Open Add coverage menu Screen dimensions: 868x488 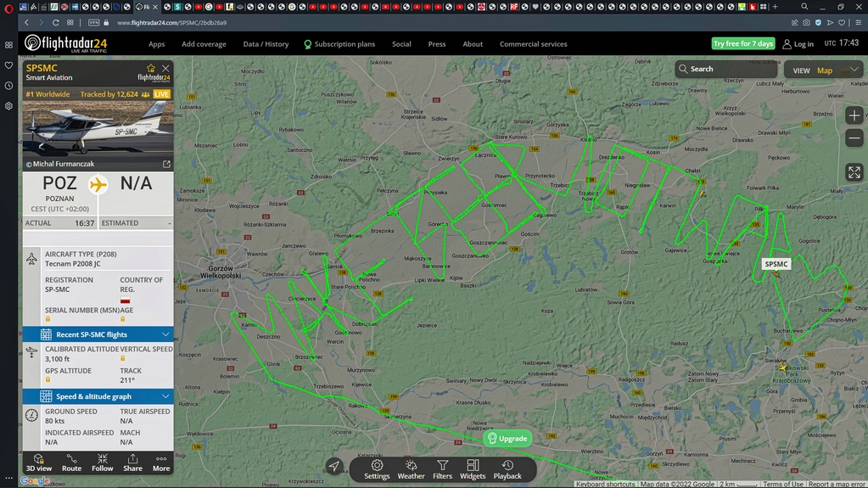coord(204,44)
